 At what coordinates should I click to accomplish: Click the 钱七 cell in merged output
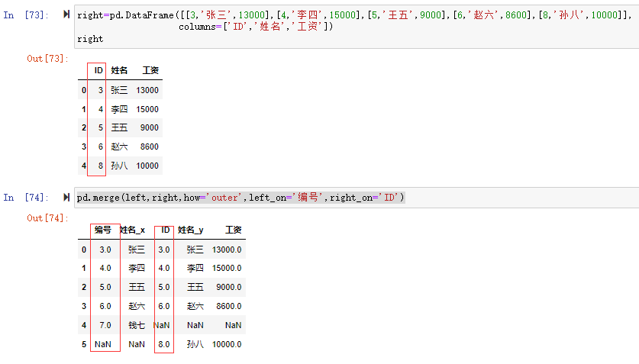(x=137, y=325)
